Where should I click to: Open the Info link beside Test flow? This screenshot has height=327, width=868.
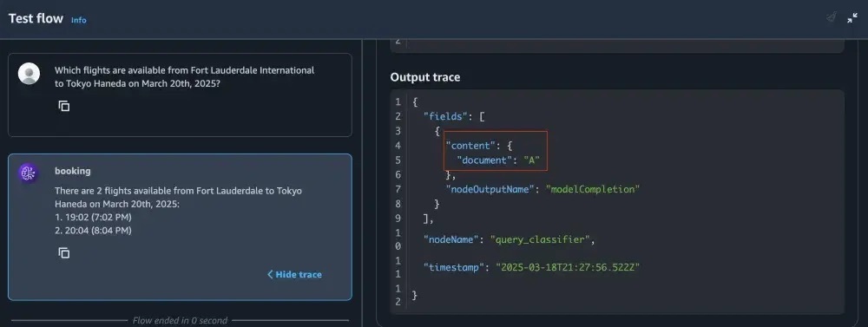79,20
